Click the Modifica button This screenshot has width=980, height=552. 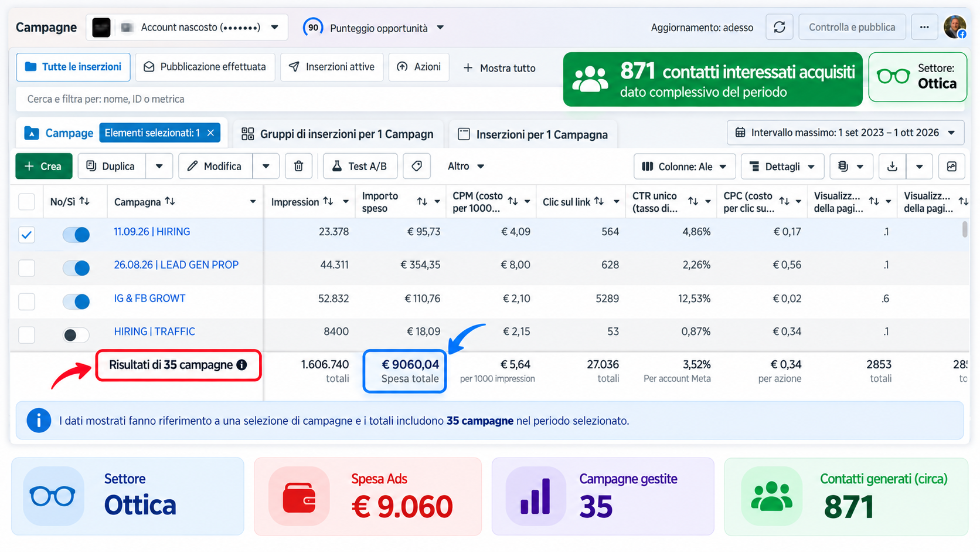tap(216, 167)
